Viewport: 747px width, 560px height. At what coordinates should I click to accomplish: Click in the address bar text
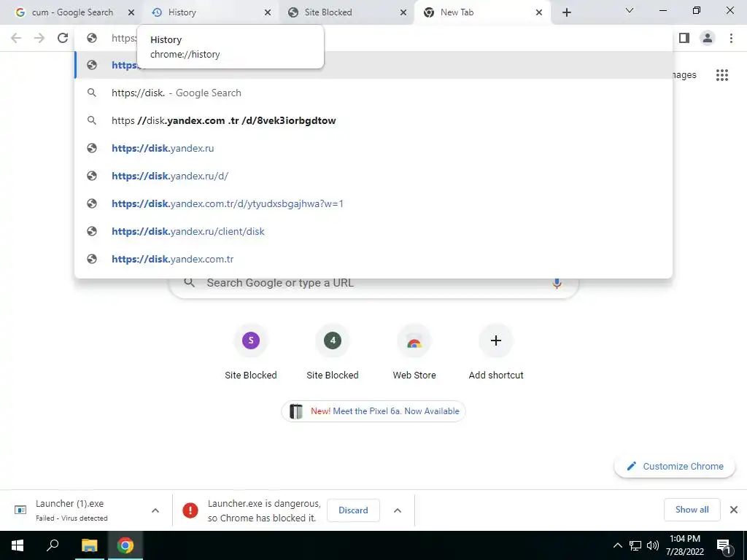(123, 38)
